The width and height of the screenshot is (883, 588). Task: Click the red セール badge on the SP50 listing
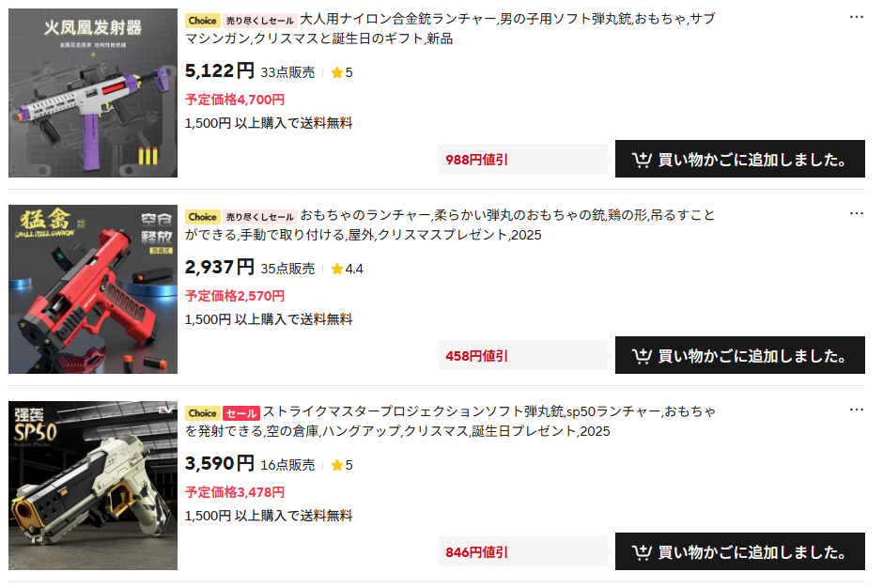(241, 413)
